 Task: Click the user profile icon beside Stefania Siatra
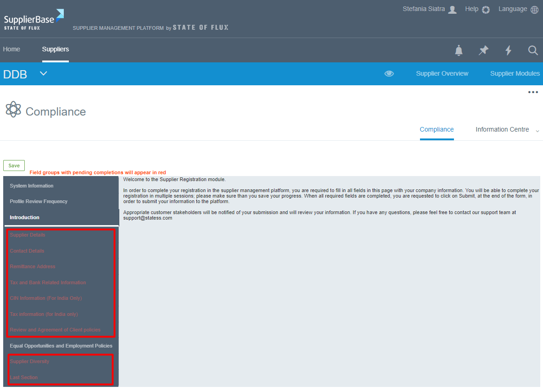[x=452, y=9]
